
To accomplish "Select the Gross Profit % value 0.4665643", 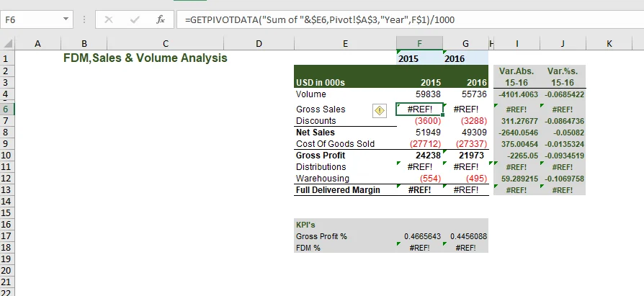I will click(x=419, y=236).
